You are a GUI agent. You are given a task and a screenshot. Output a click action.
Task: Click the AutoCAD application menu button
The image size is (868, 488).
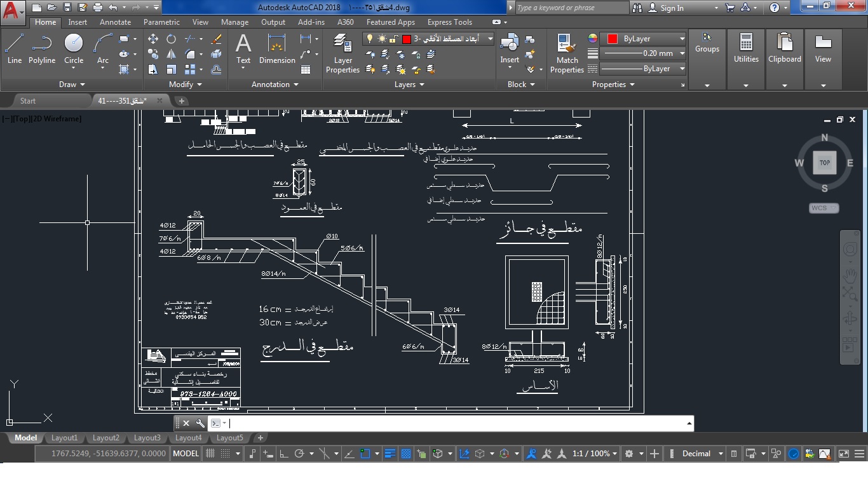pyautogui.click(x=12, y=11)
